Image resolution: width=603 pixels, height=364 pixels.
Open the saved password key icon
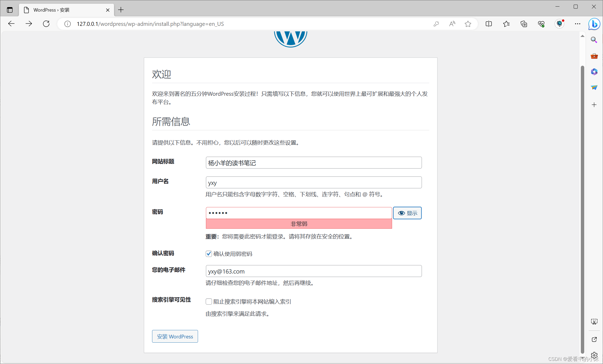436,24
